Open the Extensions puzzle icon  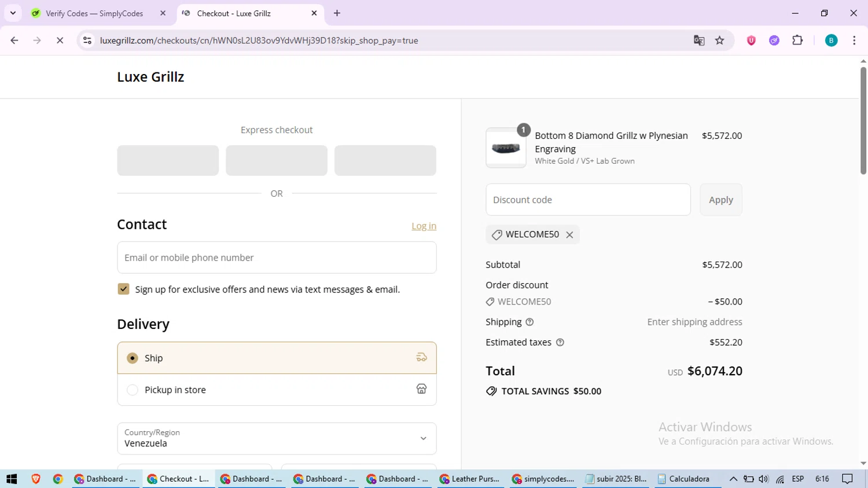tap(797, 41)
